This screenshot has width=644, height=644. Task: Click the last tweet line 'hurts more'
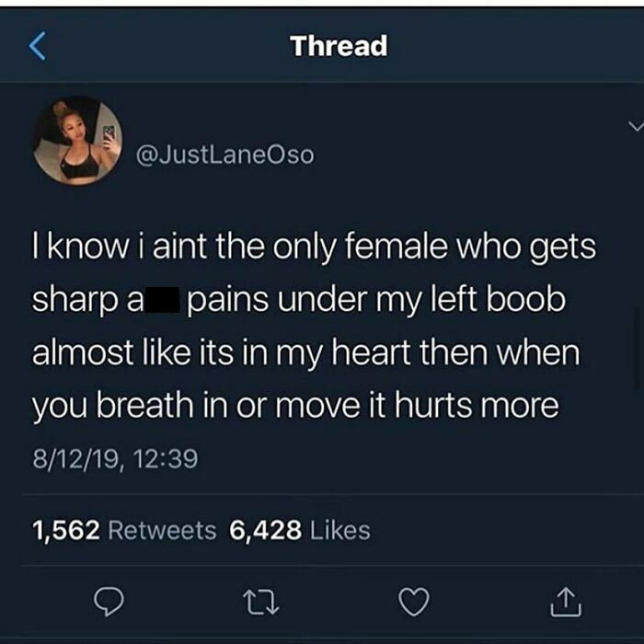(x=477, y=405)
